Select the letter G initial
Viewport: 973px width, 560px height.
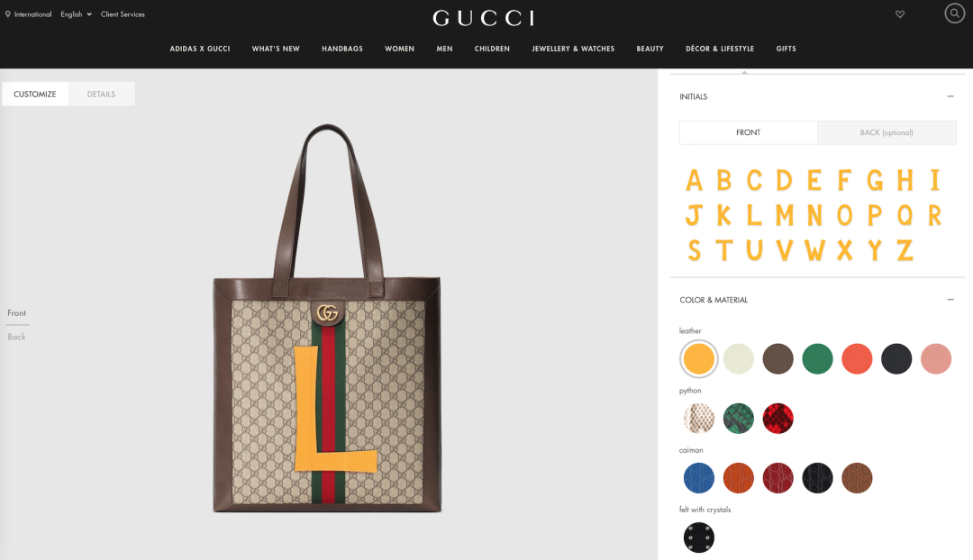[875, 181]
